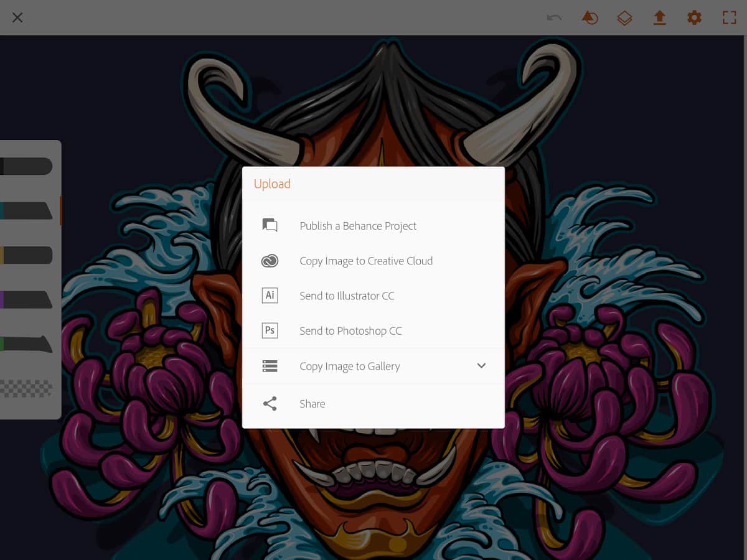747x560 pixels.
Task: Tap the Share option text
Action: pos(312,404)
